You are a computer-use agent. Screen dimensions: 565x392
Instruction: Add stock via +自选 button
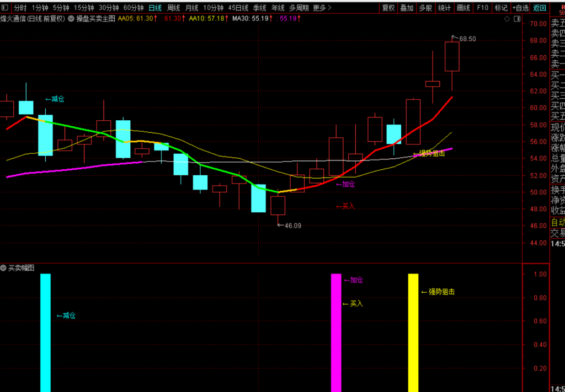point(520,8)
